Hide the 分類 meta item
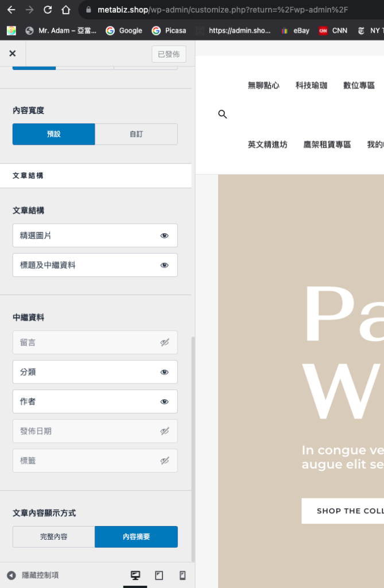 pos(164,372)
